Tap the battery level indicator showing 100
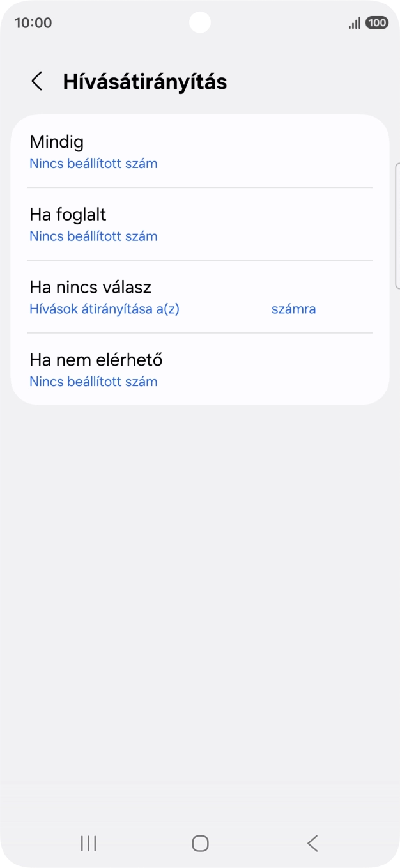 (378, 22)
